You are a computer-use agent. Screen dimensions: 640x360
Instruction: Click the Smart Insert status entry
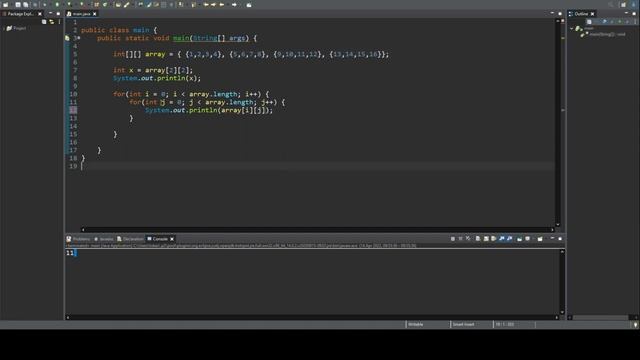point(464,324)
